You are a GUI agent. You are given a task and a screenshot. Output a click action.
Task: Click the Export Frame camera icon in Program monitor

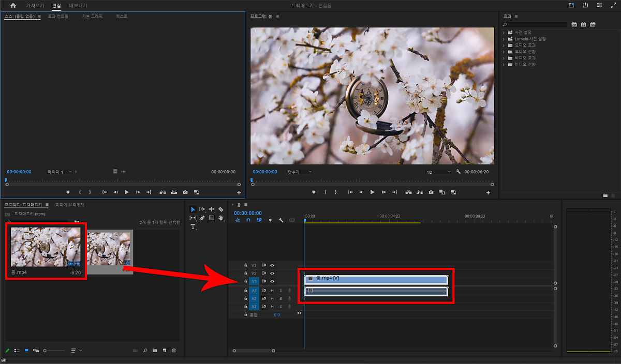tap(431, 192)
